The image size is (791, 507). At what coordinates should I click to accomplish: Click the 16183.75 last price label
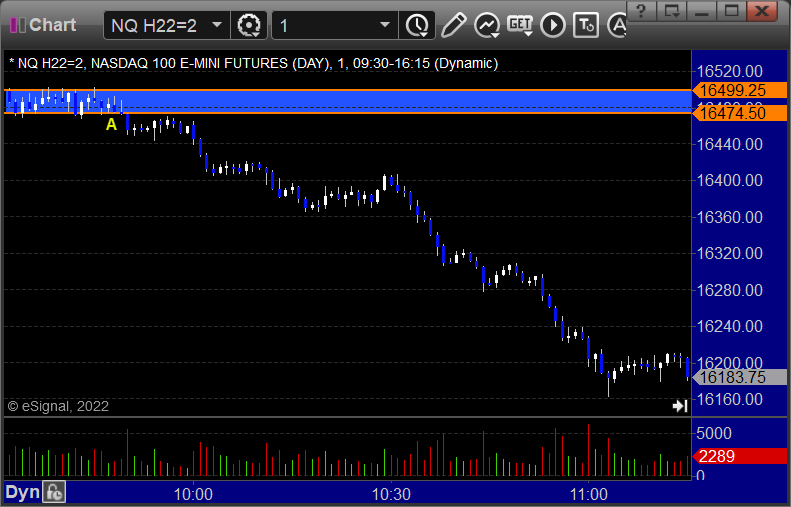click(740, 377)
